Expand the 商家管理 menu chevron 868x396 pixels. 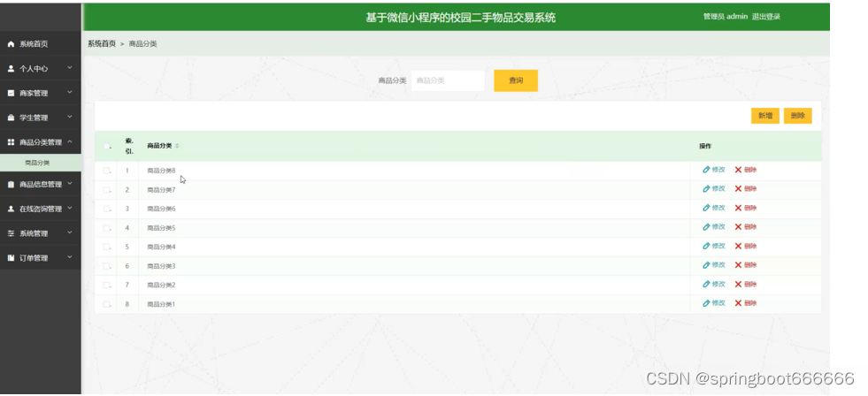pyautogui.click(x=70, y=92)
